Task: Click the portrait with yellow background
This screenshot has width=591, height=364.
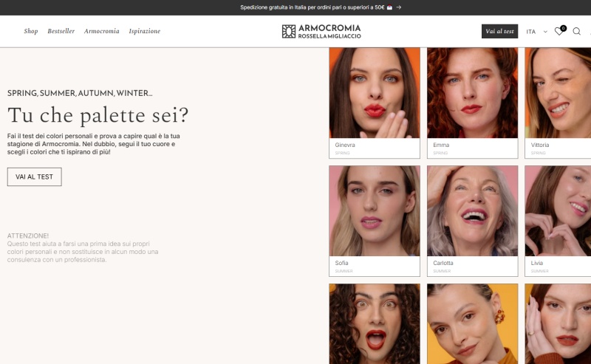Action: point(472,323)
